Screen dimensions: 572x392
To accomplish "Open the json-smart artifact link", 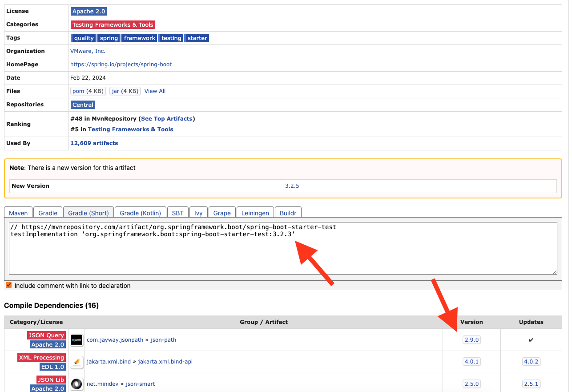I will pyautogui.click(x=140, y=384).
